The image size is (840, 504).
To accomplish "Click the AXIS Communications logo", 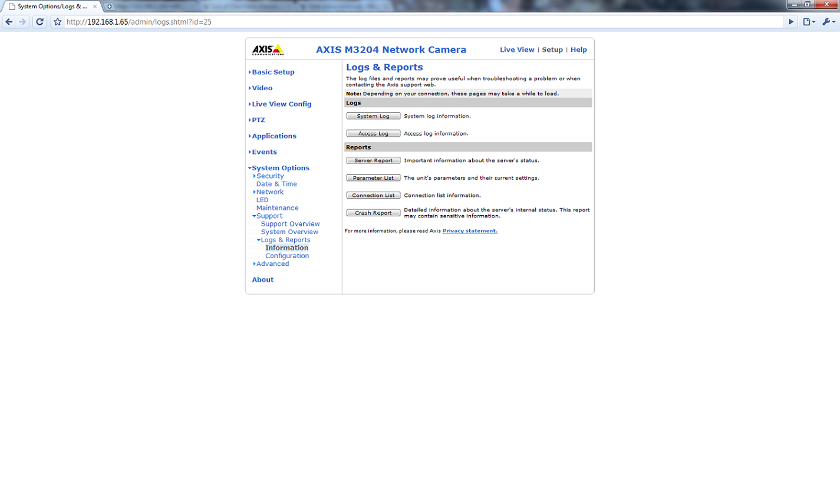I will coord(266,50).
